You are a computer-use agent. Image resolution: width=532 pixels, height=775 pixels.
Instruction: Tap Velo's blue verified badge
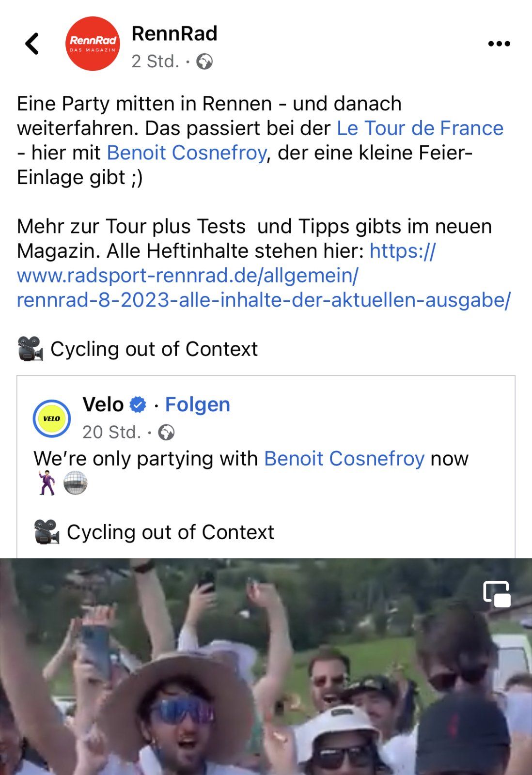point(138,404)
